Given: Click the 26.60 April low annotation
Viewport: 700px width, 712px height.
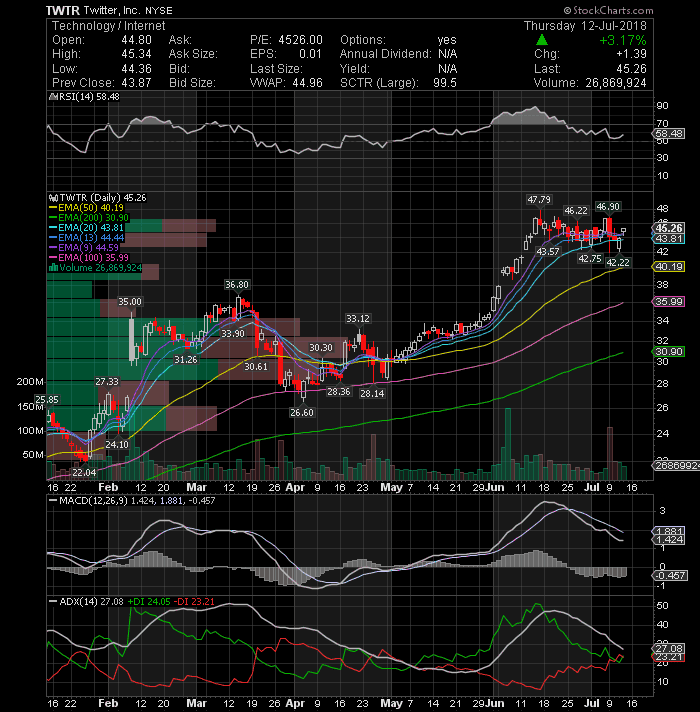Looking at the screenshot, I should (x=302, y=412).
